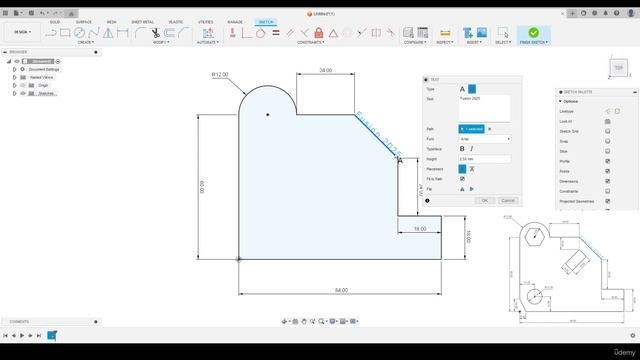Open the Font dropdown in Text dialog
This screenshot has height=360, width=640.
(484, 139)
